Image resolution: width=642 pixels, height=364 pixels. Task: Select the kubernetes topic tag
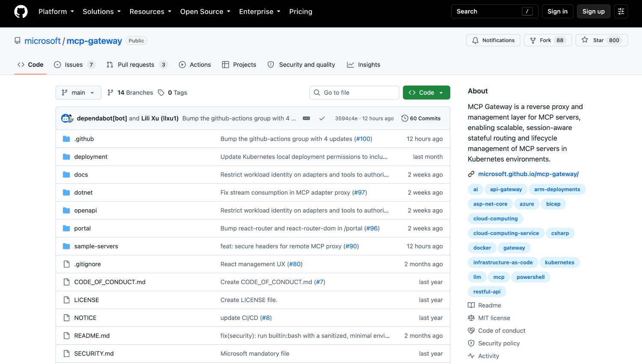pyautogui.click(x=559, y=263)
